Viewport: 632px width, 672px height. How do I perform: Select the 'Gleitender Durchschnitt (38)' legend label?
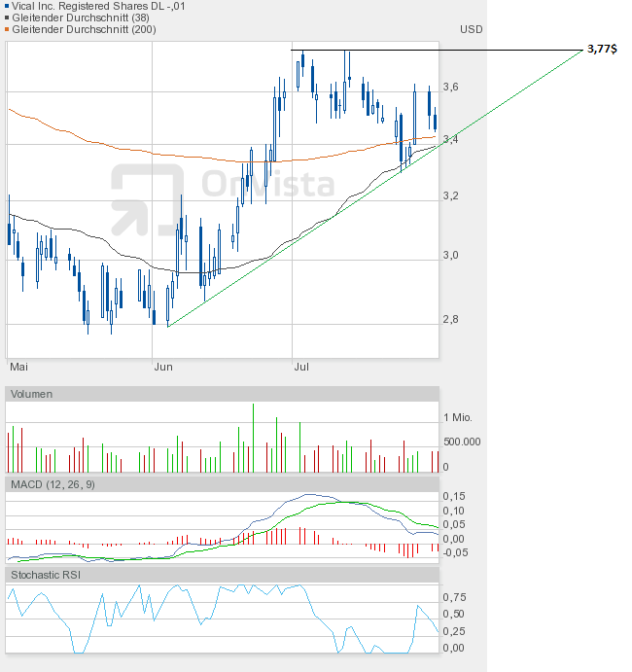click(81, 18)
